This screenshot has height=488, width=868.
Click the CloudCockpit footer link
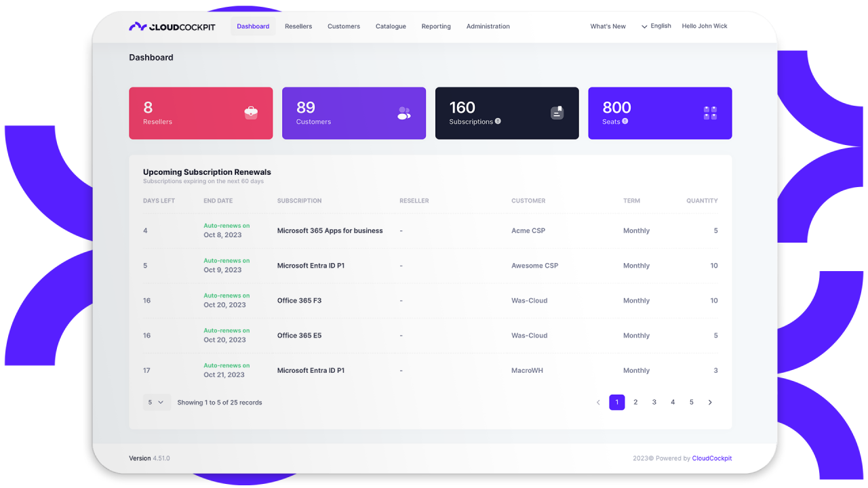tap(712, 459)
